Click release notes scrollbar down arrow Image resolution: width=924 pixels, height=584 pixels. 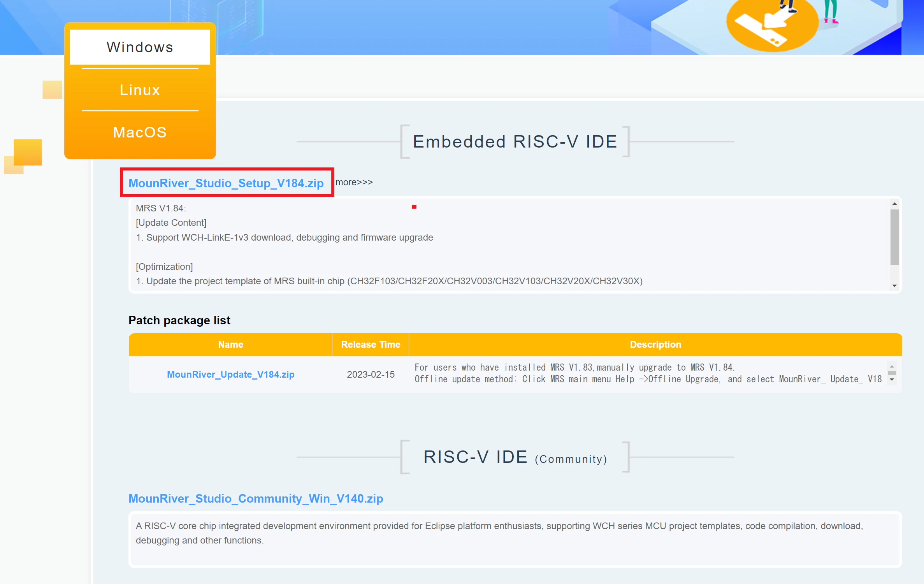(894, 285)
